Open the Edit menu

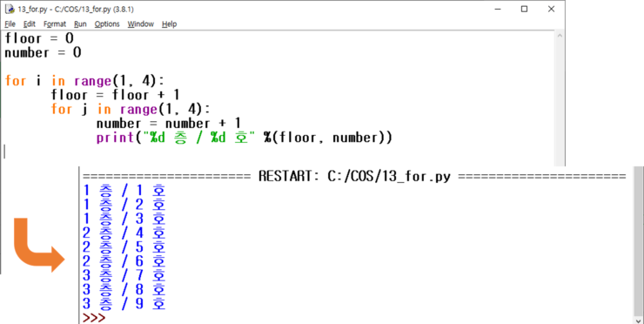coord(30,24)
